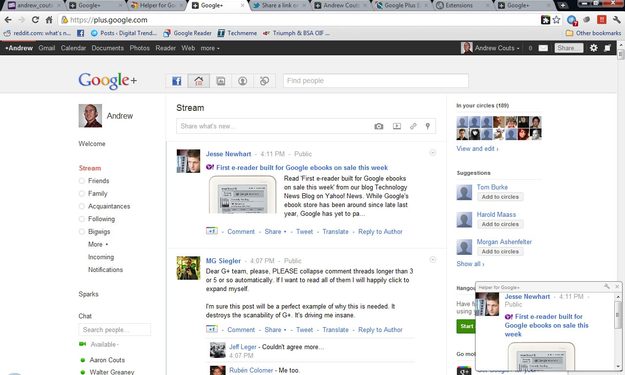The width and height of the screenshot is (625, 375).
Task: Open the Chrome wrench menu
Action: 617,20
